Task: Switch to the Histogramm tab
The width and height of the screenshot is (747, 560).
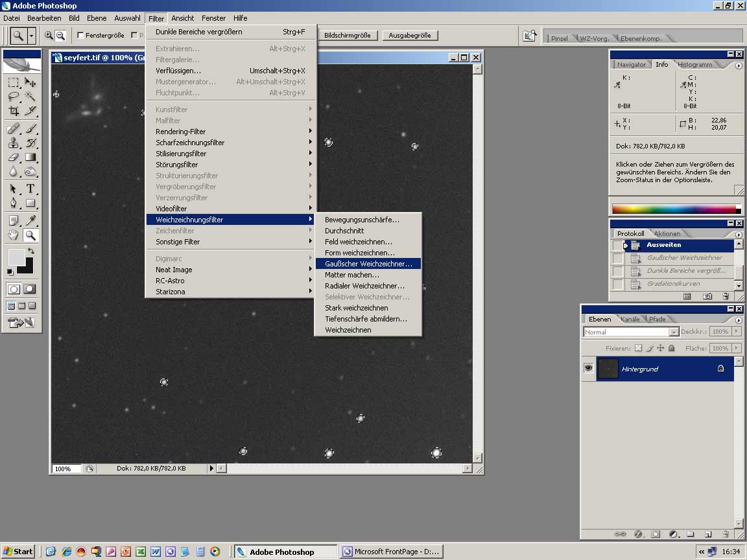Action: 694,64
